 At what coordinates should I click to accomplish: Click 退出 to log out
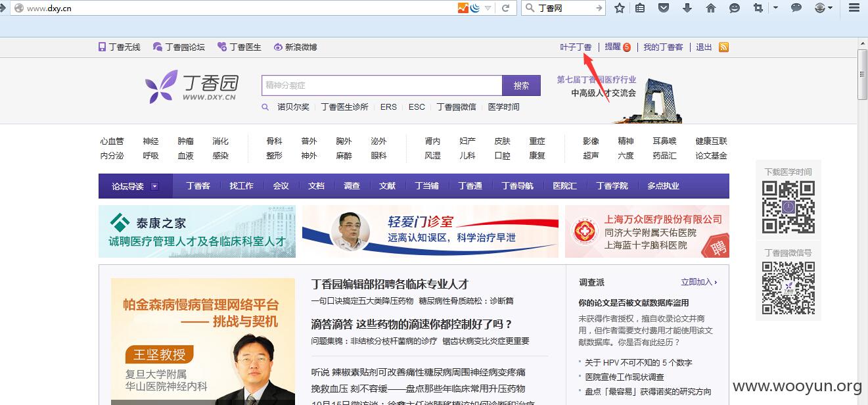[704, 47]
